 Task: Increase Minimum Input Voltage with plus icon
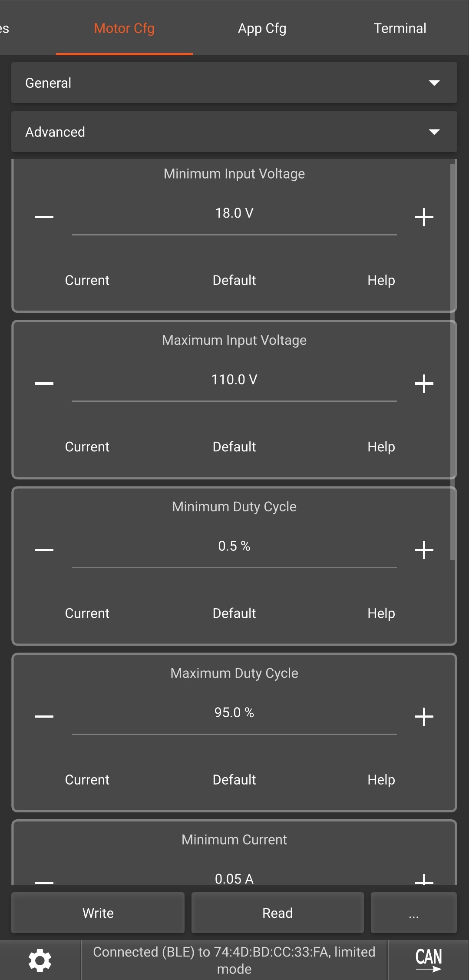click(424, 217)
